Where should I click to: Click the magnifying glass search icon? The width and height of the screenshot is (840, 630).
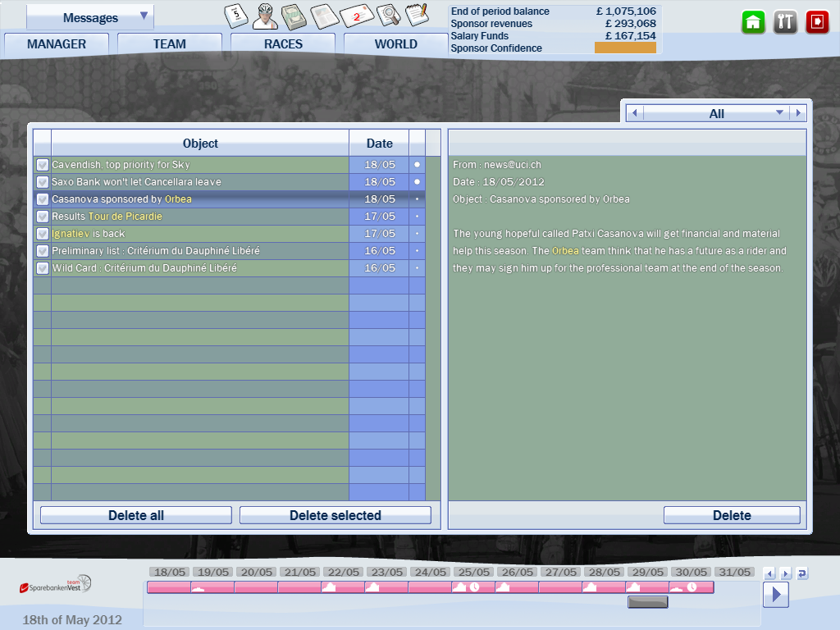(389, 16)
